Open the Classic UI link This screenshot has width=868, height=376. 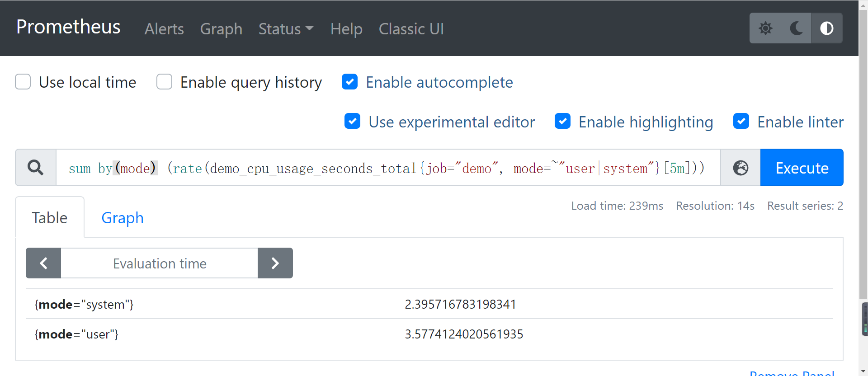pyautogui.click(x=411, y=29)
